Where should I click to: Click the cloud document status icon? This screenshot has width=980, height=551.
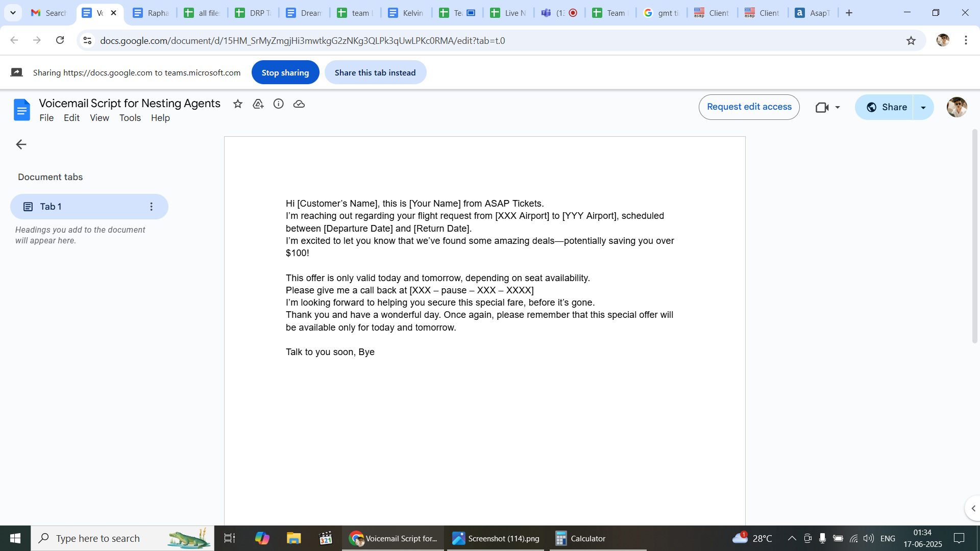pyautogui.click(x=299, y=104)
